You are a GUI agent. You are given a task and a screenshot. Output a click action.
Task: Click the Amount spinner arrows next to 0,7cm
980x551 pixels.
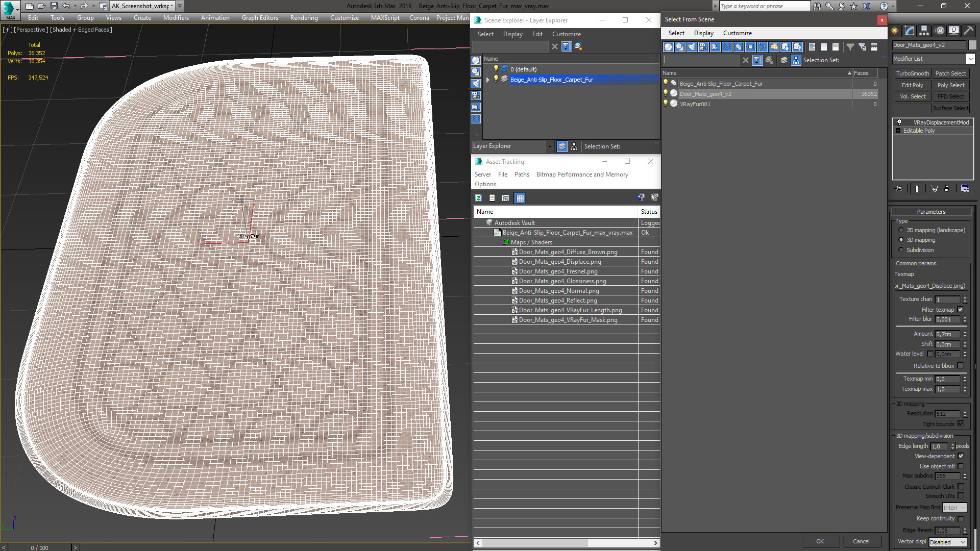[965, 334]
